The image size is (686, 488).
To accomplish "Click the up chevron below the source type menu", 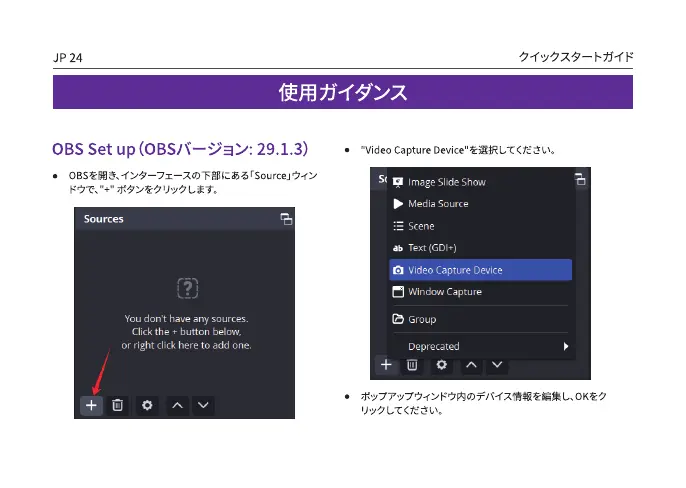I will (x=471, y=366).
